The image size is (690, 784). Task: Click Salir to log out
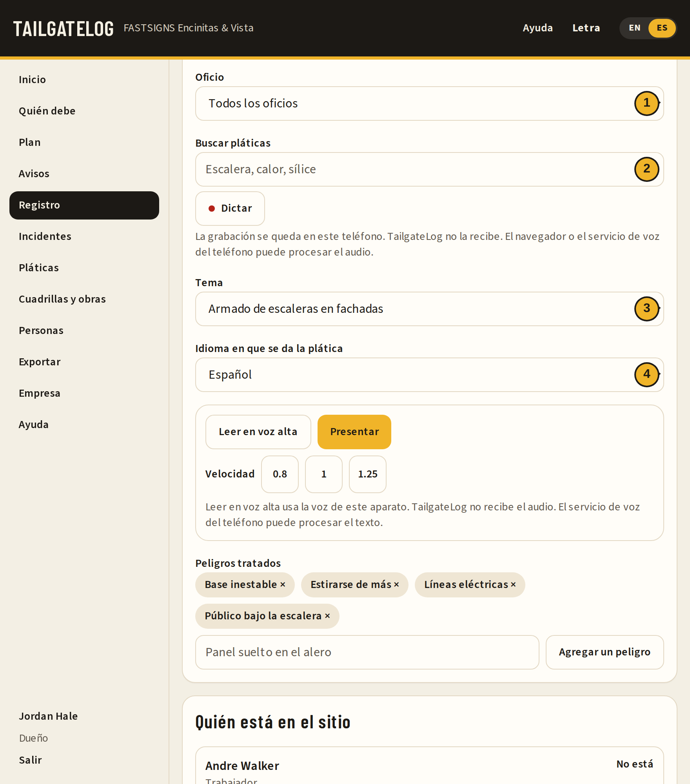pos(31,760)
